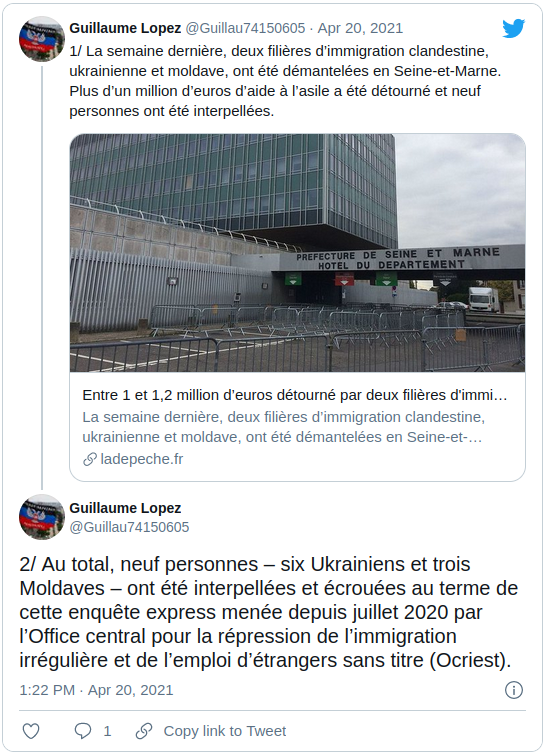This screenshot has height=756, width=549.
Task: Click the article description in link card
Action: [283, 427]
